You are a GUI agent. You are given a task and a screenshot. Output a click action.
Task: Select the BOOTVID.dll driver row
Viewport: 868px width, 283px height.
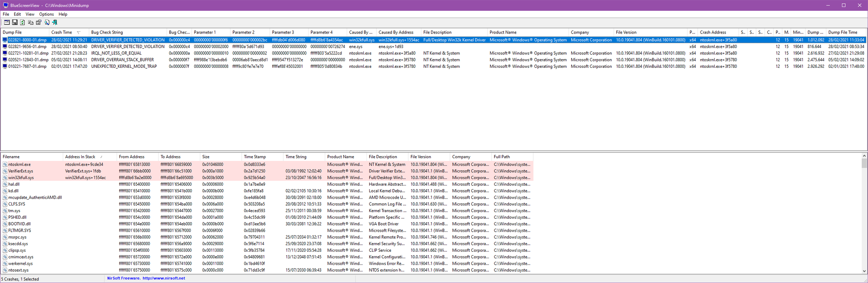click(x=267, y=224)
